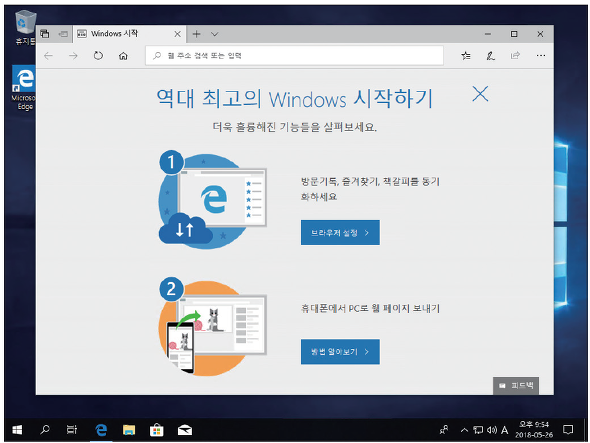Open the taskbar clock showing 2018-05-26

tap(534, 429)
